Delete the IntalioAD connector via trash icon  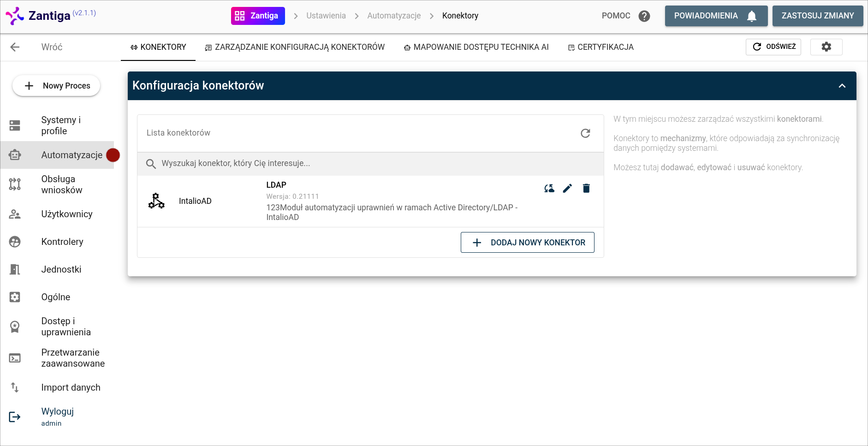point(586,188)
